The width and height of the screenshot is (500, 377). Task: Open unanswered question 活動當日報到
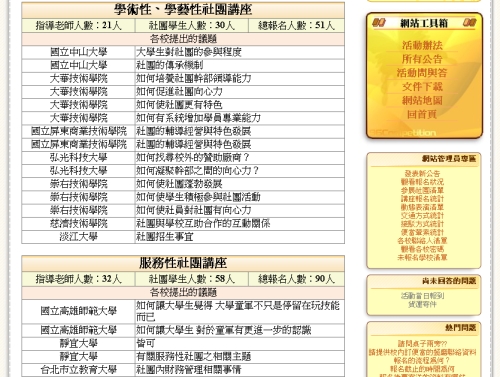pyautogui.click(x=422, y=296)
